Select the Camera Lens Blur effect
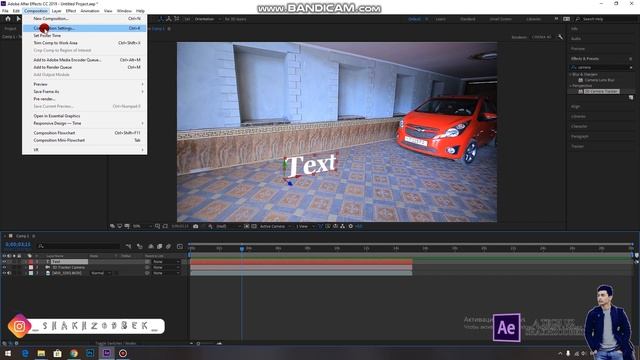This screenshot has width=640, height=360. click(x=599, y=80)
